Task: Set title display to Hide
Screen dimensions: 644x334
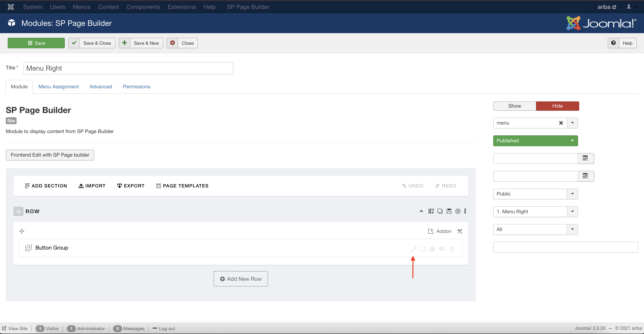Action: [x=557, y=106]
